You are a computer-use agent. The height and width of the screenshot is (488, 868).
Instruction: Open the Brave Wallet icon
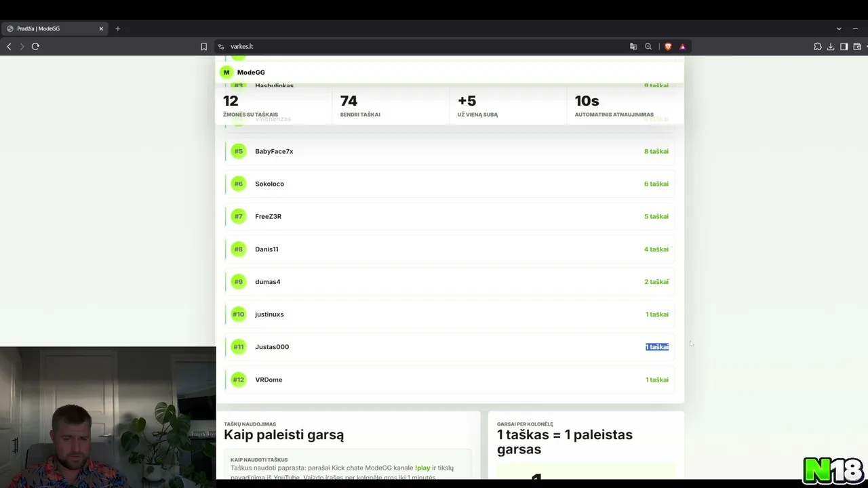pyautogui.click(x=857, y=47)
